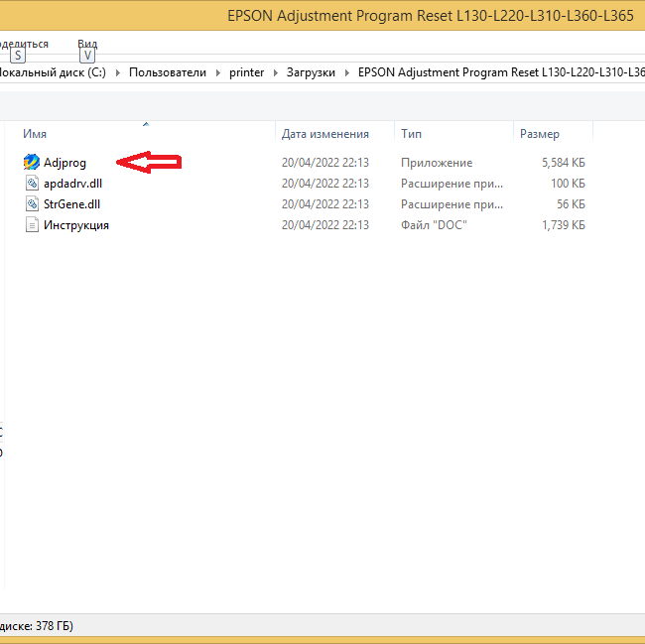Viewport: 645px width, 644px height.
Task: Expand breadcrumb arrow after Загрузки
Action: coord(346,72)
